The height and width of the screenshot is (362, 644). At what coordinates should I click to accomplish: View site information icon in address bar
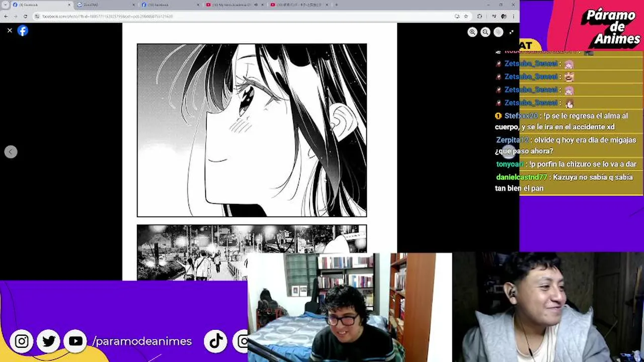click(x=38, y=16)
